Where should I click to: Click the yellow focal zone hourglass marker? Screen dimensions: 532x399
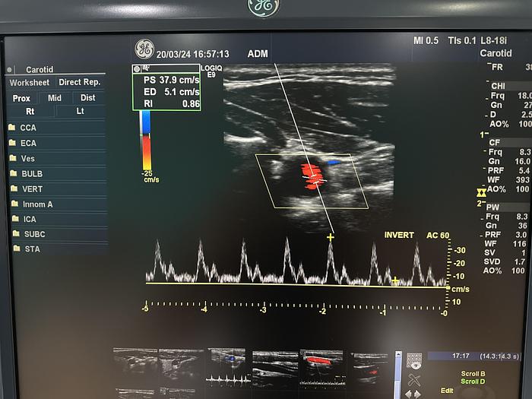click(481, 193)
